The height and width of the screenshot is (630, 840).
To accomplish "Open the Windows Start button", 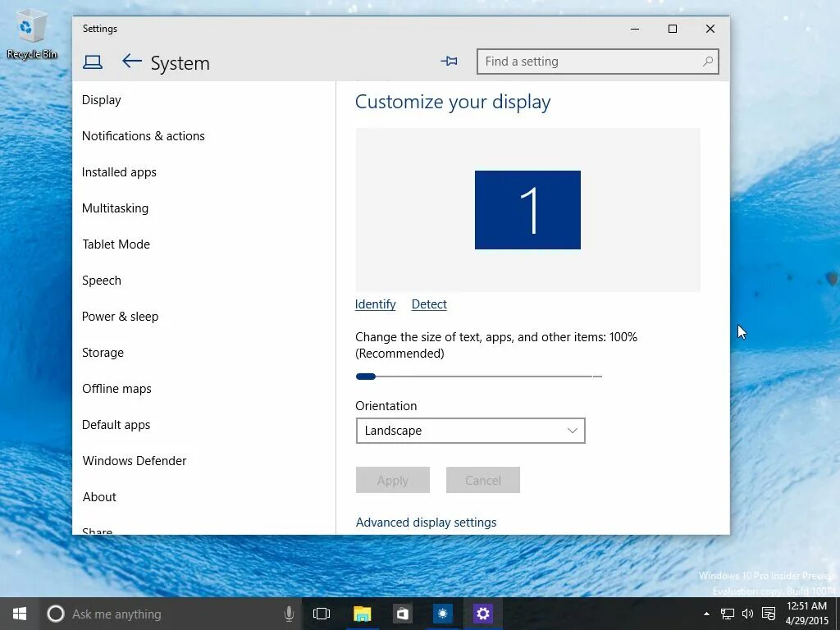I will (x=20, y=614).
